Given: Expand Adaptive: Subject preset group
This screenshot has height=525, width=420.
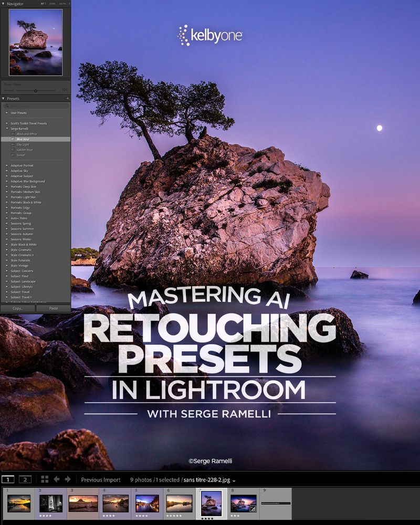Looking at the screenshot, I should [x=7, y=176].
